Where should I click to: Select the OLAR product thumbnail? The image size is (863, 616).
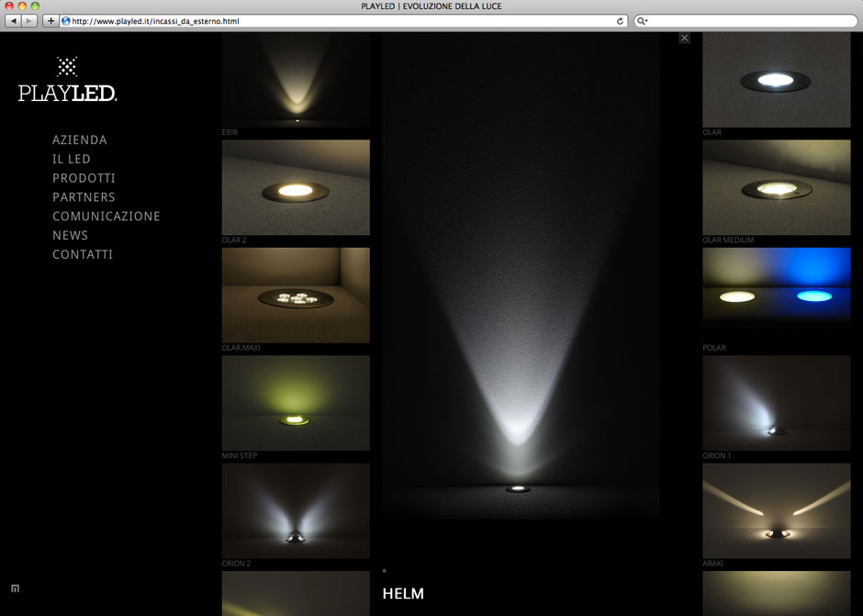(777, 80)
